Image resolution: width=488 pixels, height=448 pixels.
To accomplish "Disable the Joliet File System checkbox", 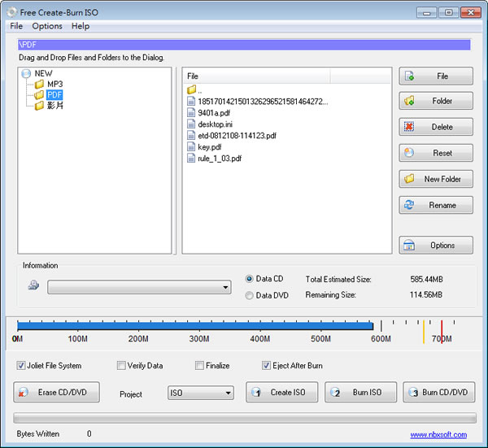I will 20,366.
